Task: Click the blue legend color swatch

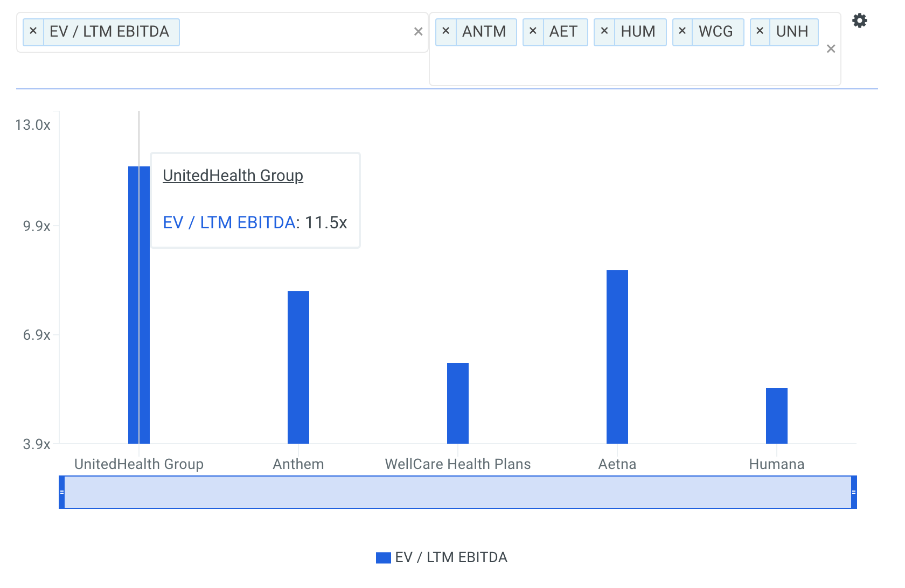Action: click(384, 558)
